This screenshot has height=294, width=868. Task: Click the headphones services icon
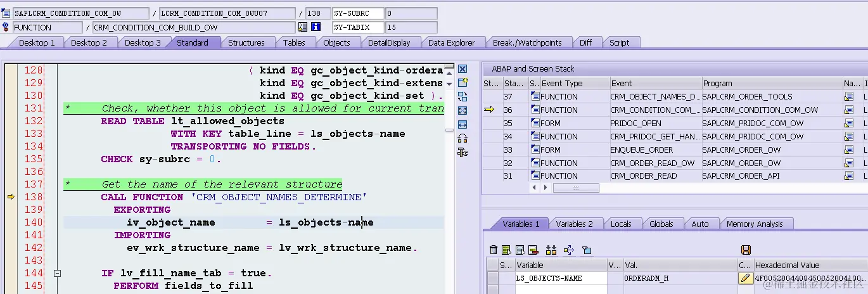[463, 138]
